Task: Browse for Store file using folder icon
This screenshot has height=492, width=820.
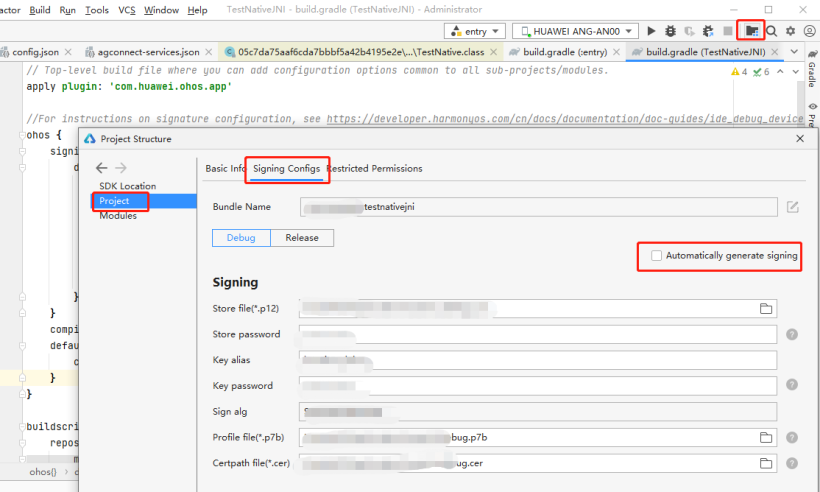Action: click(x=766, y=308)
